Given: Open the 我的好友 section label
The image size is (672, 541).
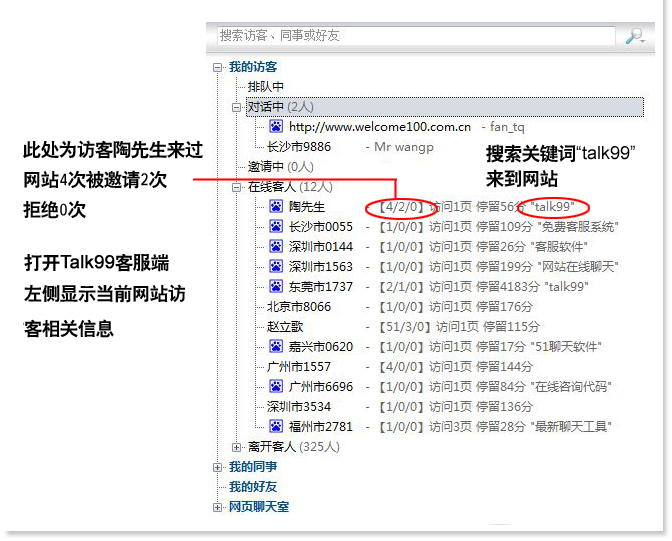Looking at the screenshot, I should click(x=253, y=487).
